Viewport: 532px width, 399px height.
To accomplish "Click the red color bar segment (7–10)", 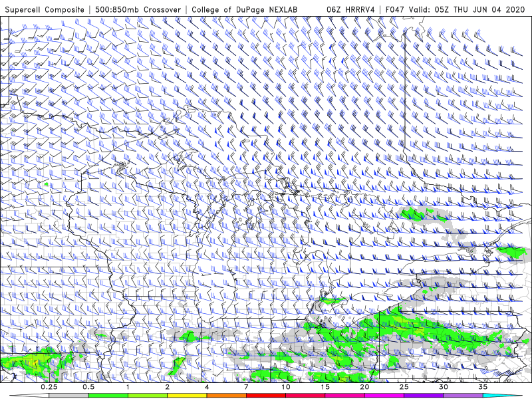I will tap(266, 396).
